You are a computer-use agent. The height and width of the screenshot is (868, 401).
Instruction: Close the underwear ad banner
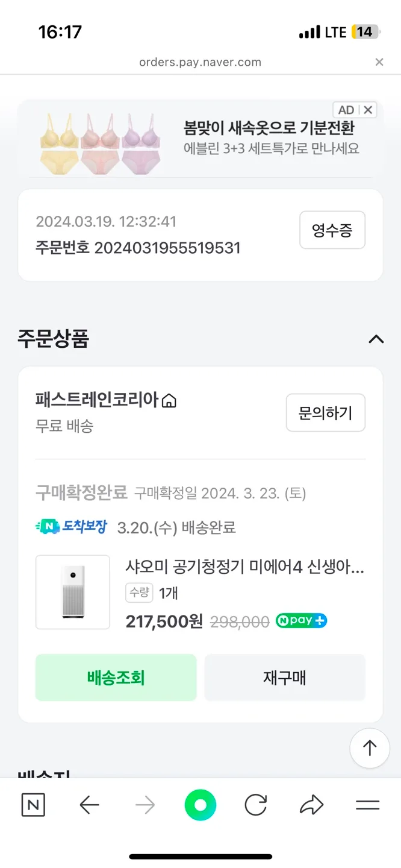click(368, 110)
